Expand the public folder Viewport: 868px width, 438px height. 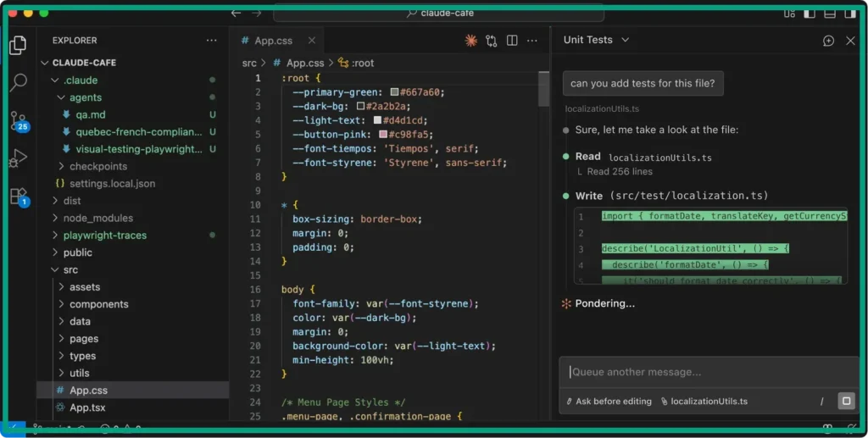tap(55, 252)
